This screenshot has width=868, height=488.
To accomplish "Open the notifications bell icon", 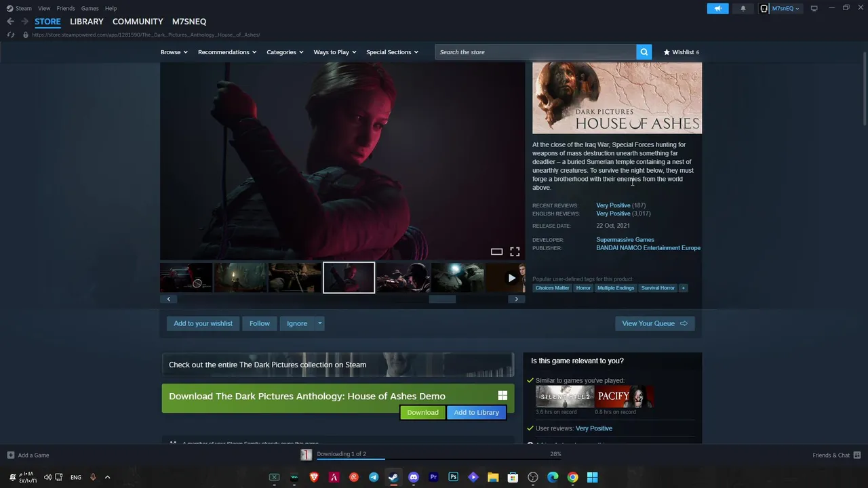I will pos(743,8).
